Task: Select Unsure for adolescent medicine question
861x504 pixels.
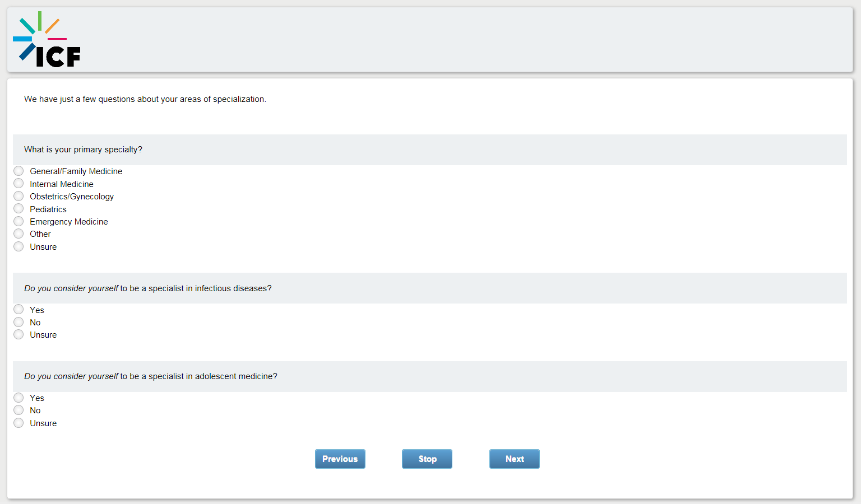Action: coord(18,423)
